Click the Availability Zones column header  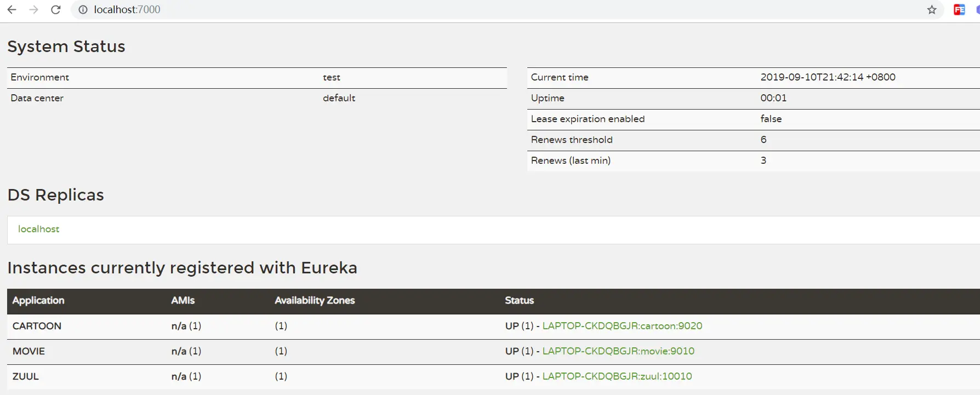click(315, 300)
